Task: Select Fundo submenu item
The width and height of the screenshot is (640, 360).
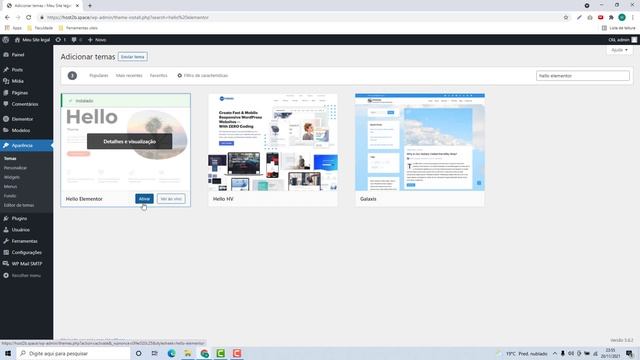Action: [10, 196]
